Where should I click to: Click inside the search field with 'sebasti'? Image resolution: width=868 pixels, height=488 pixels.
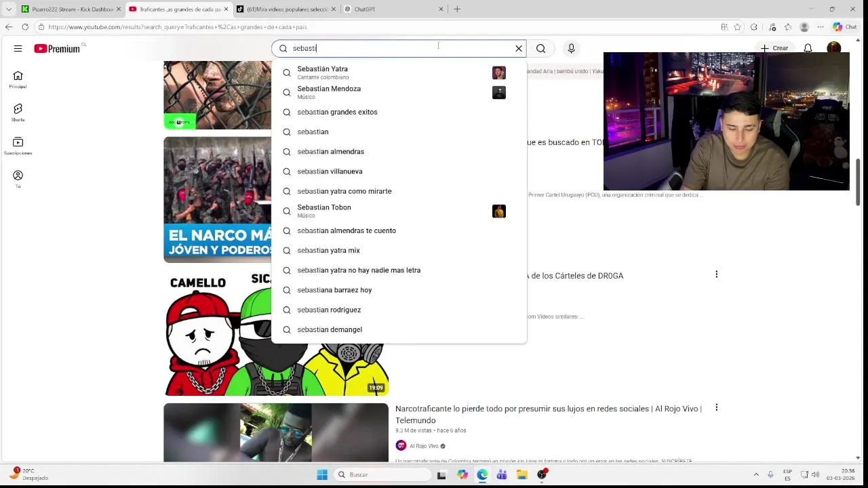[x=399, y=48]
